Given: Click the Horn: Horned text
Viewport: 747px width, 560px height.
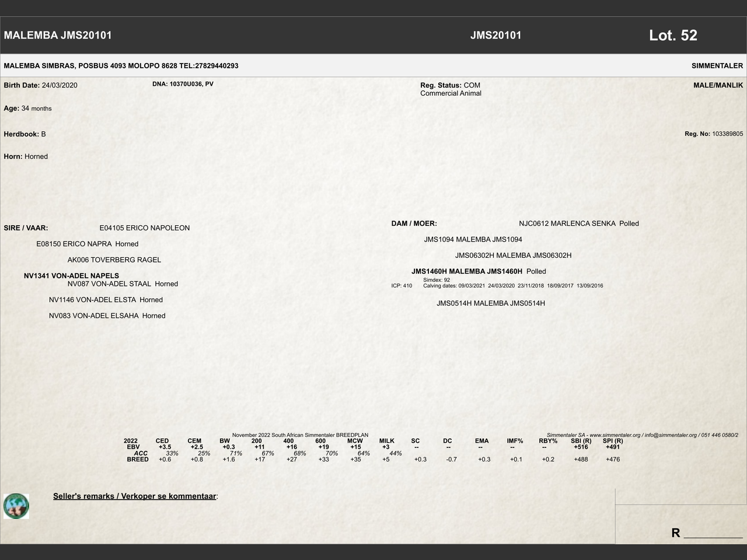Looking at the screenshot, I should pos(26,156).
